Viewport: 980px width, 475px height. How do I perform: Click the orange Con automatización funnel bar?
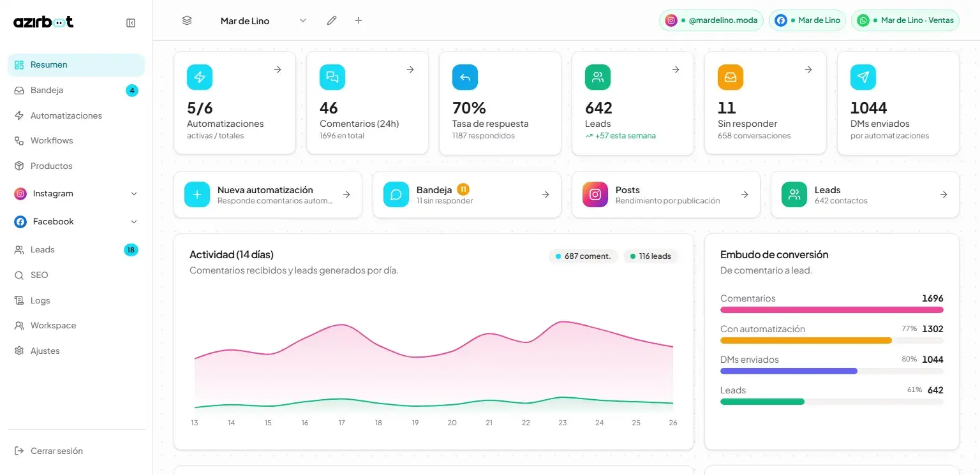tap(806, 340)
